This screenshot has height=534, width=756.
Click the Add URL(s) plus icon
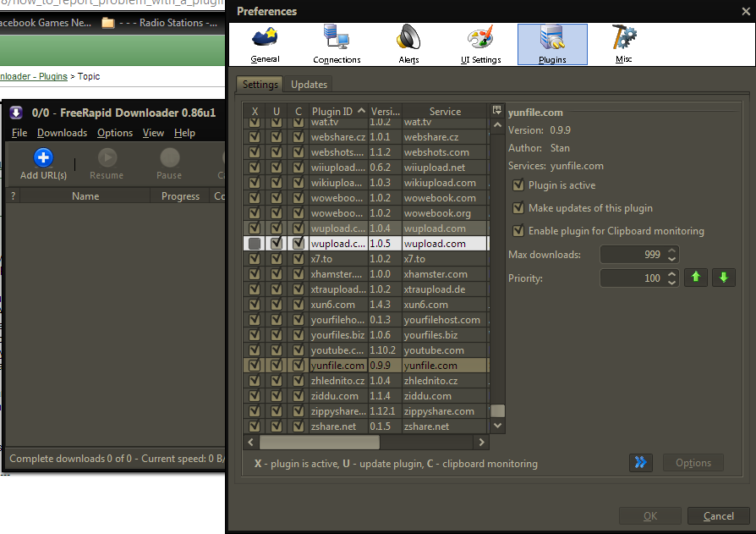pyautogui.click(x=43, y=157)
